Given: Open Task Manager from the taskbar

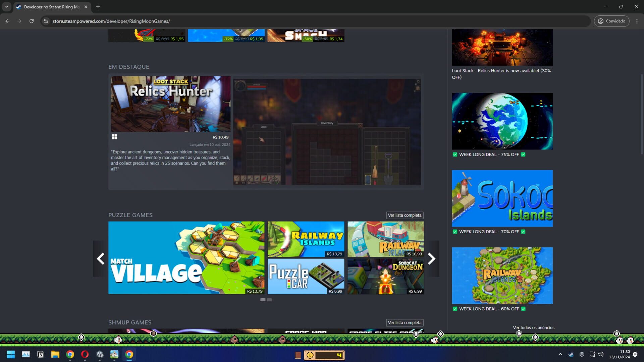Looking at the screenshot, I should click(x=26, y=354).
